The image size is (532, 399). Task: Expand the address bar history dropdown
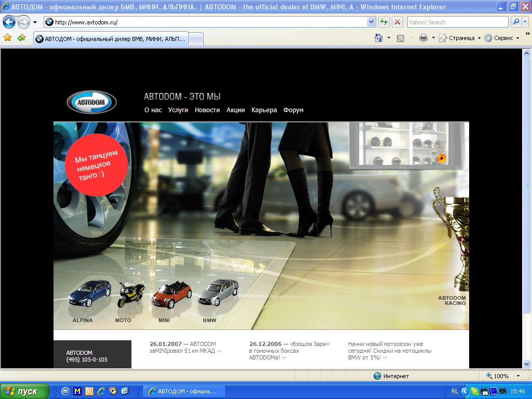371,22
